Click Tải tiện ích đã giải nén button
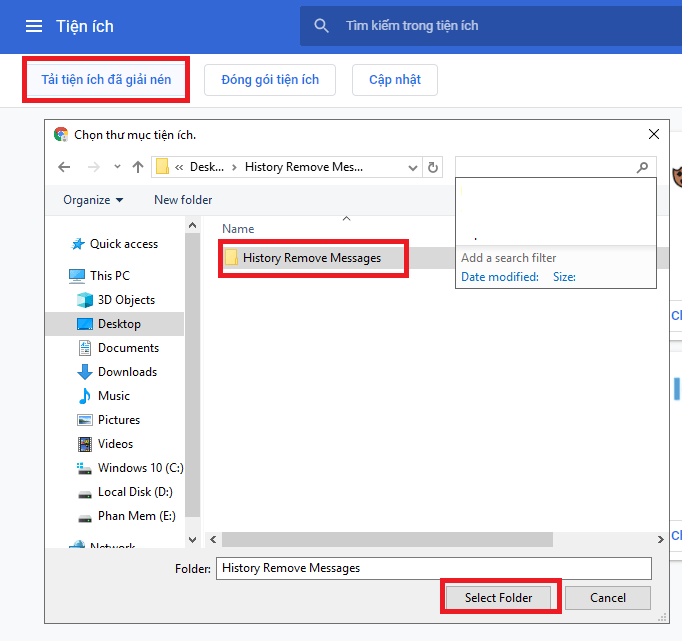Image resolution: width=682 pixels, height=641 pixels. coord(106,80)
